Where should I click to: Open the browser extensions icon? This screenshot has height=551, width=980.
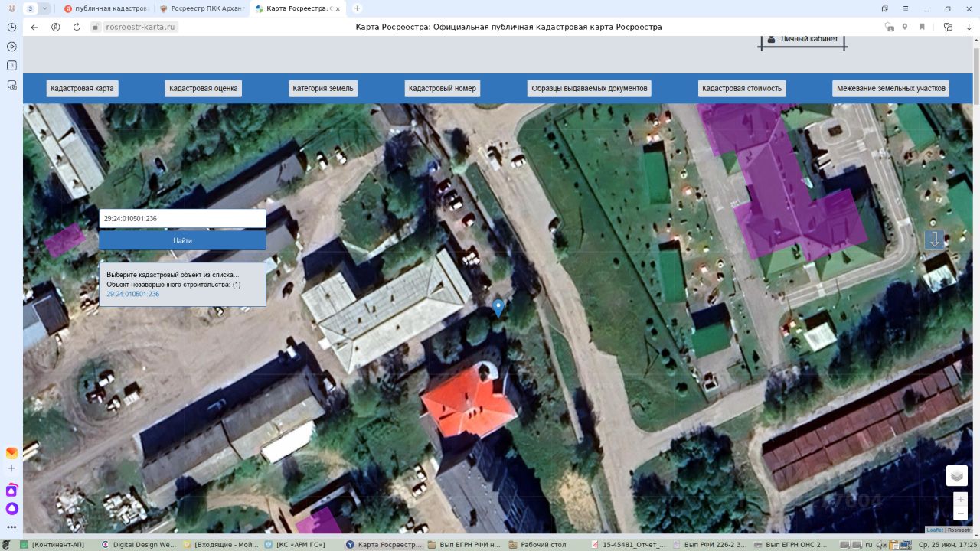948,27
